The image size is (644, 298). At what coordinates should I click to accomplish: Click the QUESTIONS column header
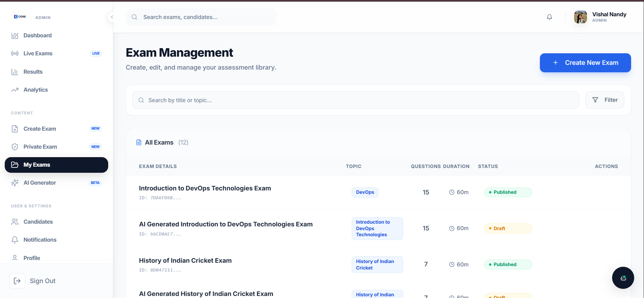click(x=426, y=166)
